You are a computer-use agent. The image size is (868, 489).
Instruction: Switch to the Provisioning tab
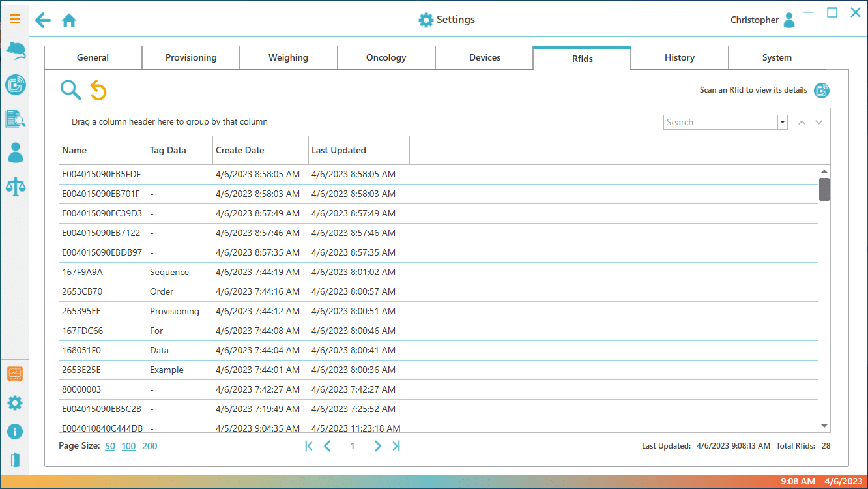coord(191,58)
